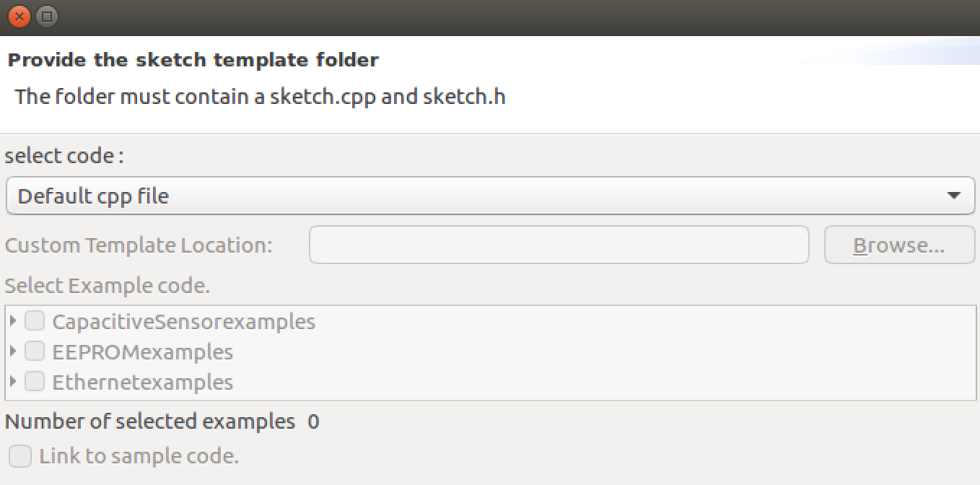
Task: Check the CapacitiveSensorexamples checkbox
Action: coord(34,320)
